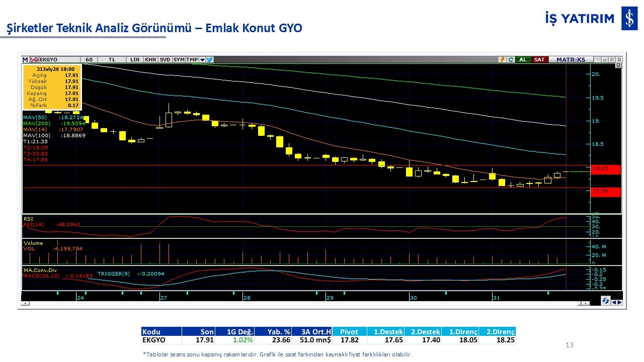Click the small square icon at chart corner
Image resolution: width=644 pixels, height=362 pixels.
coord(618,65)
